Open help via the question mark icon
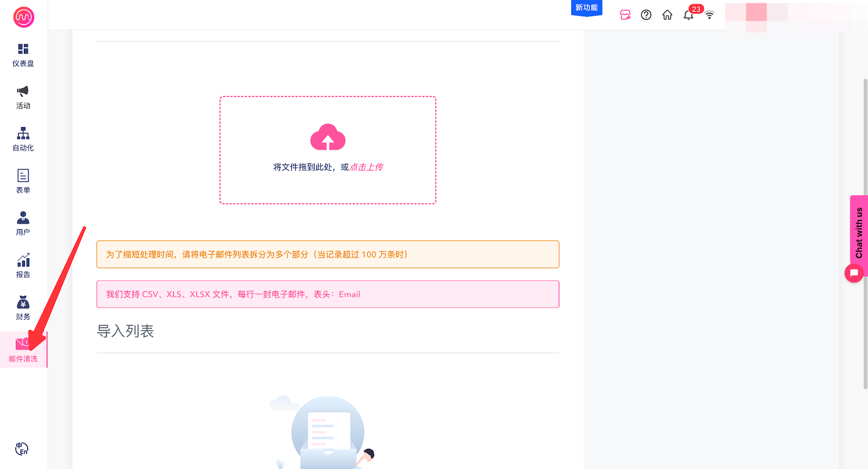The height and width of the screenshot is (469, 868). point(646,15)
